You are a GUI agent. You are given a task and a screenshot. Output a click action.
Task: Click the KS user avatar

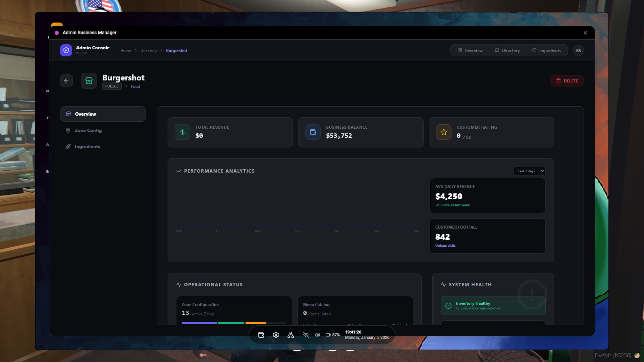click(579, 50)
